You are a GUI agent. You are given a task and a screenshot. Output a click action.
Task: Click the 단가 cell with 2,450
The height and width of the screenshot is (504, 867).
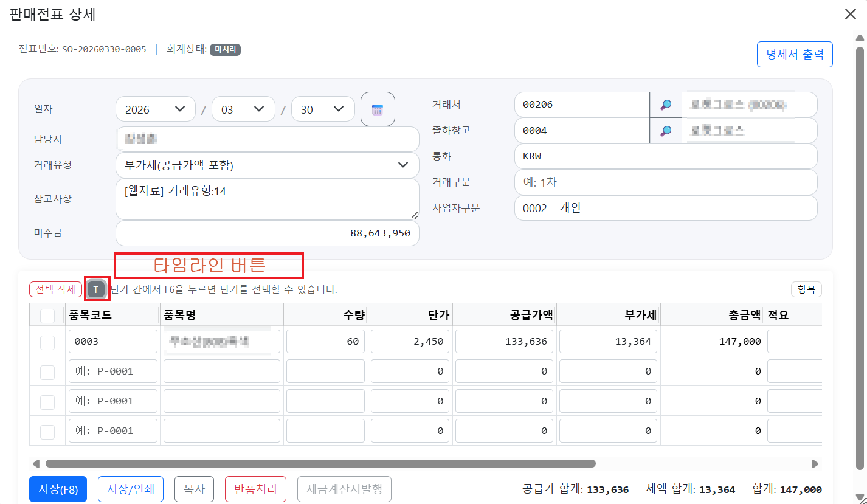410,342
